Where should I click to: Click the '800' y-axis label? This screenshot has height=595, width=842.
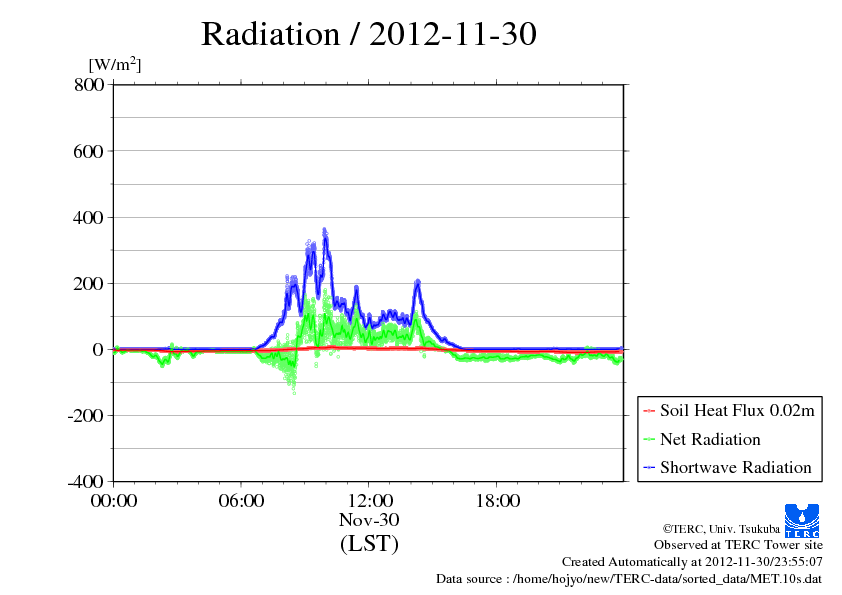tap(89, 84)
